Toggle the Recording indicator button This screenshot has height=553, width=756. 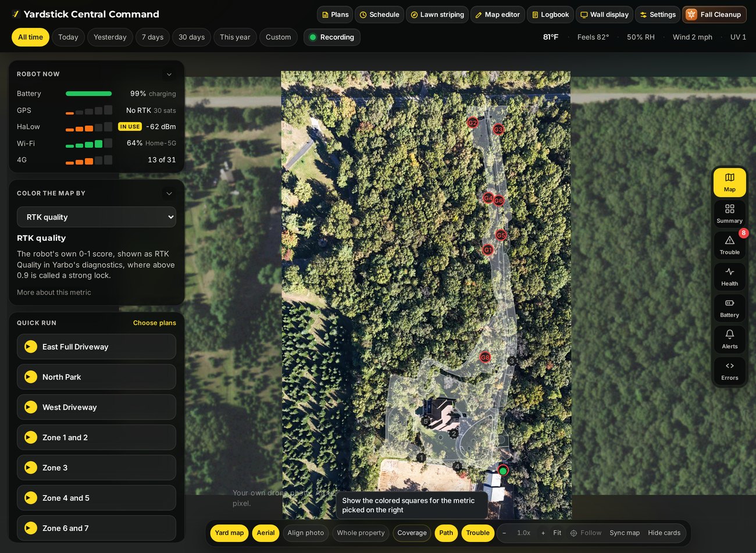click(331, 37)
